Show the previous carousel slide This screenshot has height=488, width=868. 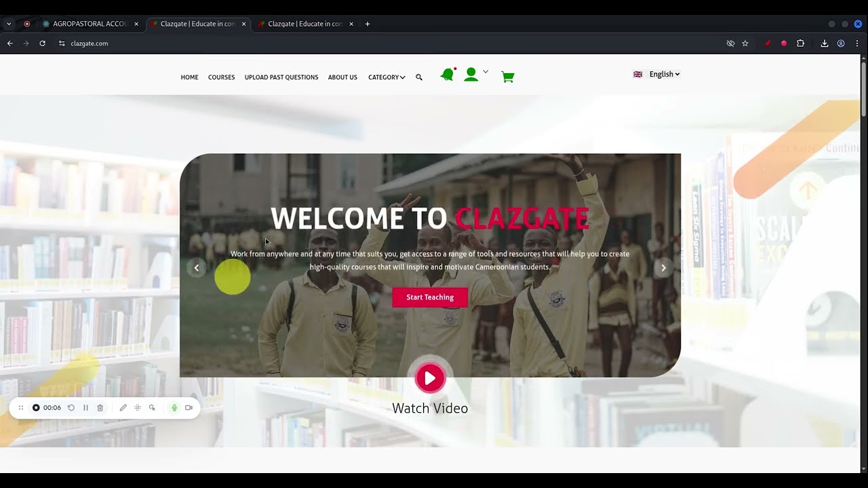pyautogui.click(x=197, y=268)
